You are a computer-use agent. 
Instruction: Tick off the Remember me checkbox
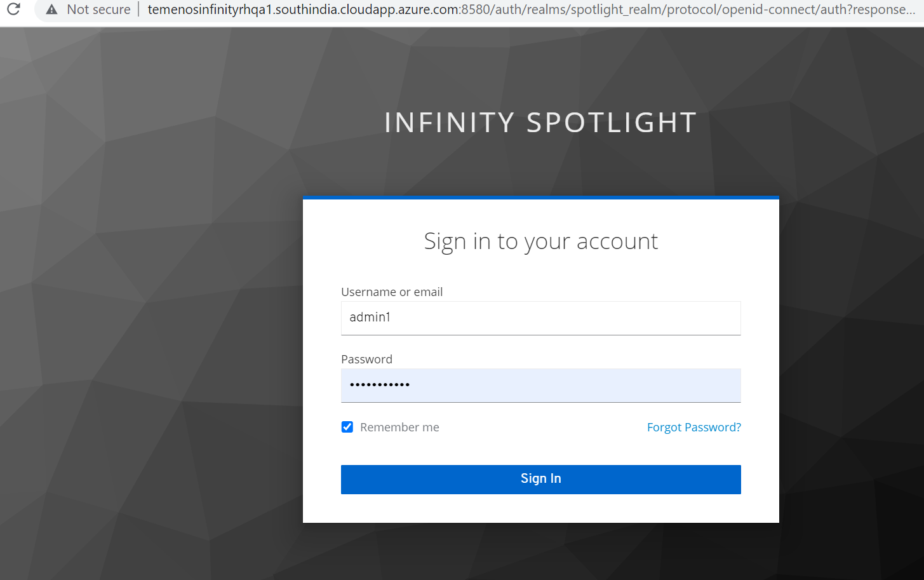pos(347,427)
